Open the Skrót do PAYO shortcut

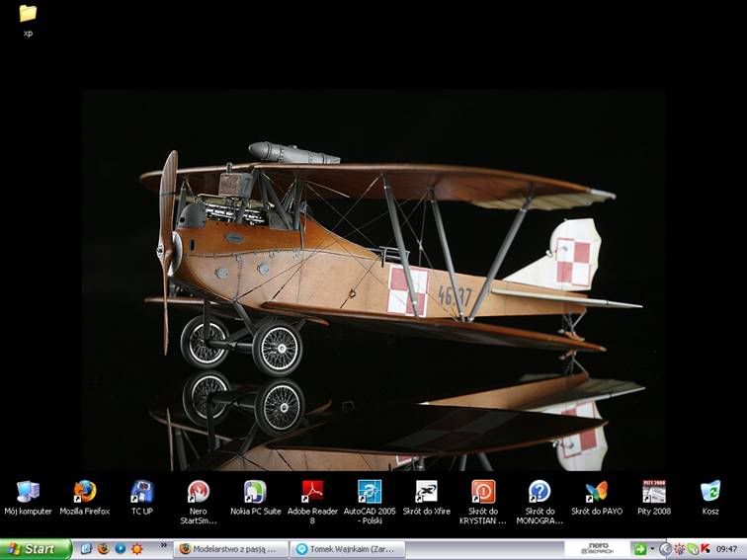point(596,491)
